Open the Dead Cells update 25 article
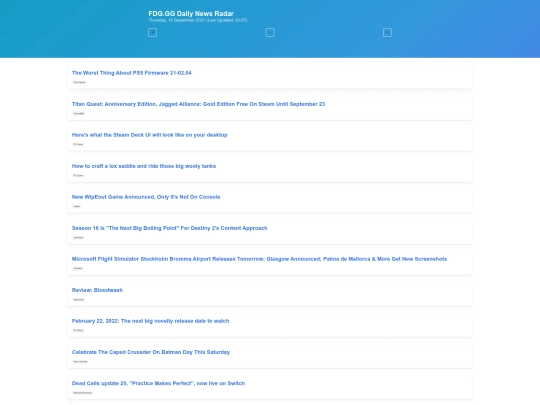Image resolution: width=540 pixels, height=405 pixels. click(x=158, y=383)
